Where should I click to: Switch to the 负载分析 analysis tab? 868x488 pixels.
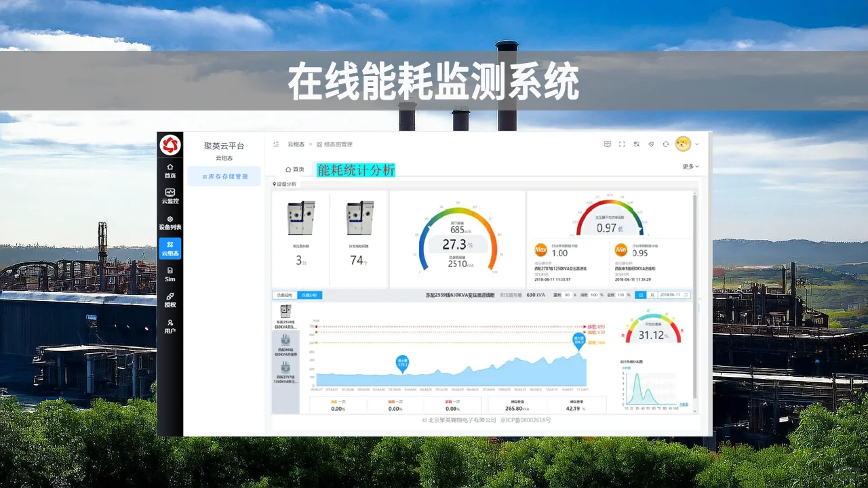click(x=311, y=295)
